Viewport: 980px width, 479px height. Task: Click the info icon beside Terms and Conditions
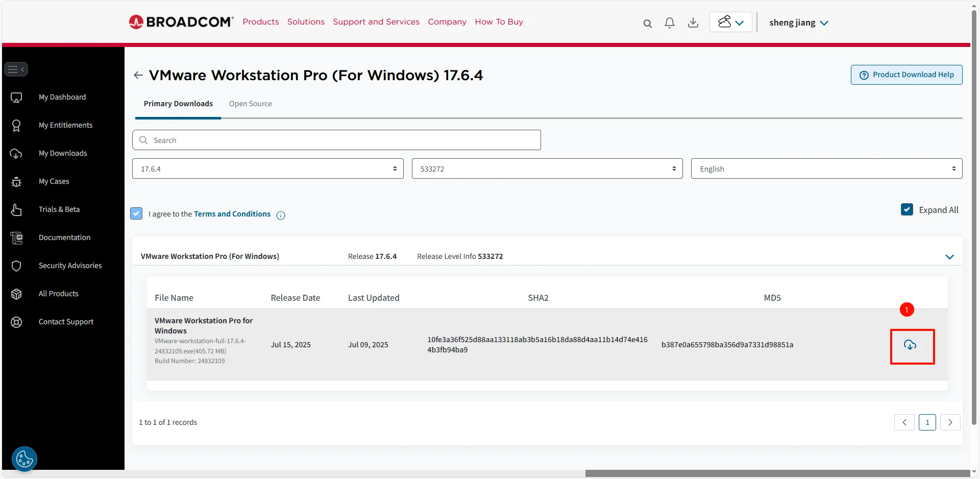280,215
